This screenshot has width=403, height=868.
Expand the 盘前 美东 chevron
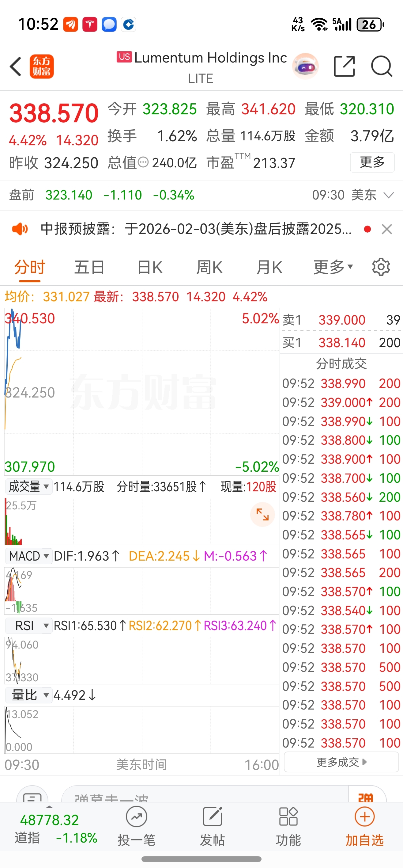[389, 195]
